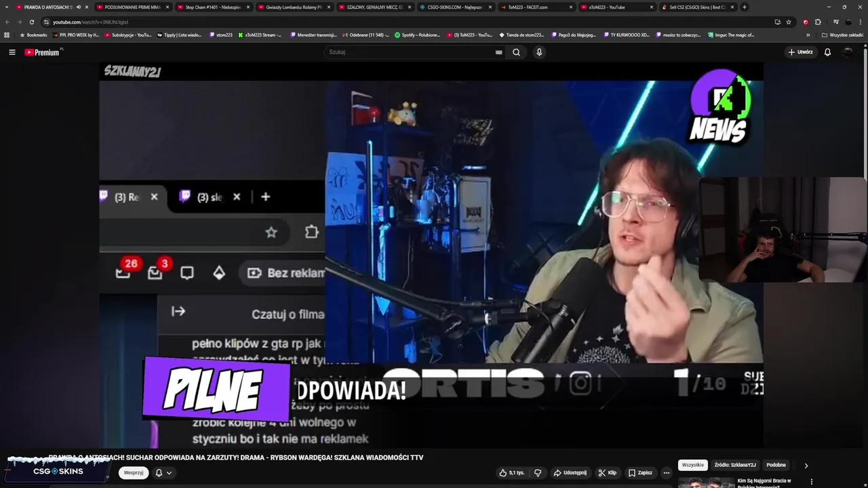Open the Bookmarks folder
This screenshot has height=488, width=868.
[34, 35]
